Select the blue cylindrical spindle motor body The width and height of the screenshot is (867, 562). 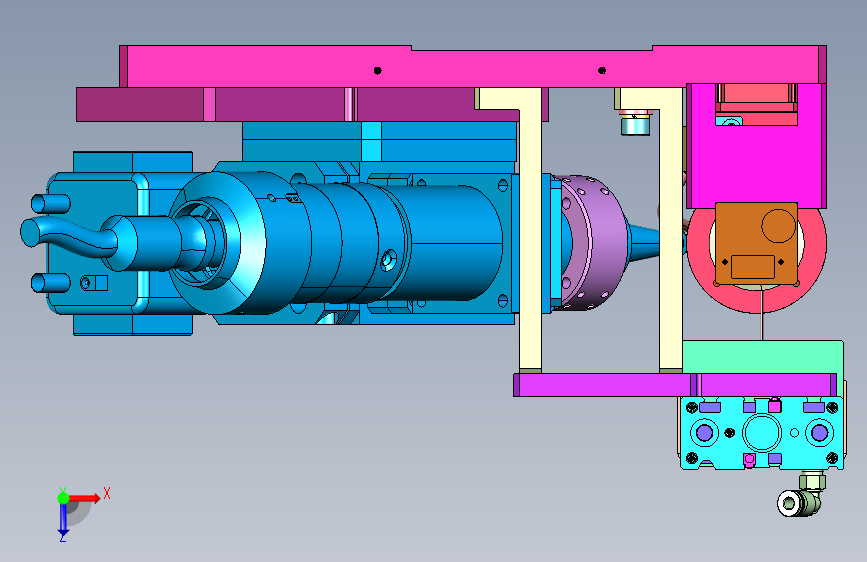tap(354, 243)
